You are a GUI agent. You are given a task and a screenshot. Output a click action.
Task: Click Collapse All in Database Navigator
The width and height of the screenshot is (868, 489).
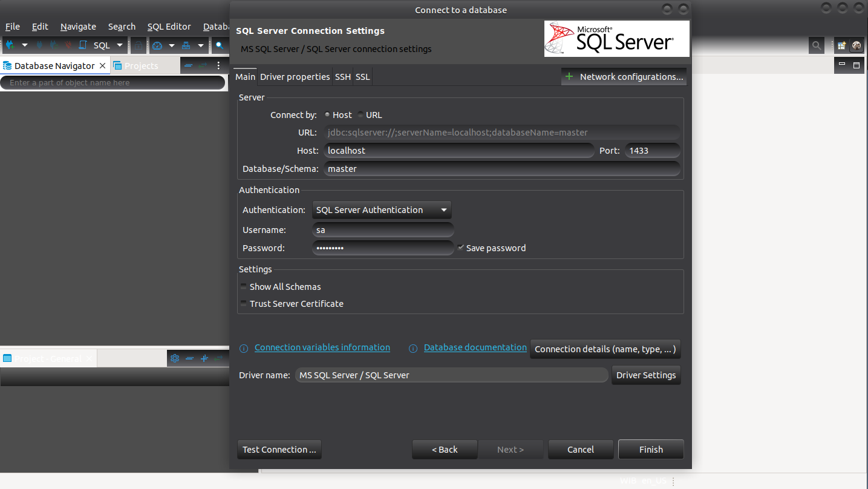[x=189, y=65]
